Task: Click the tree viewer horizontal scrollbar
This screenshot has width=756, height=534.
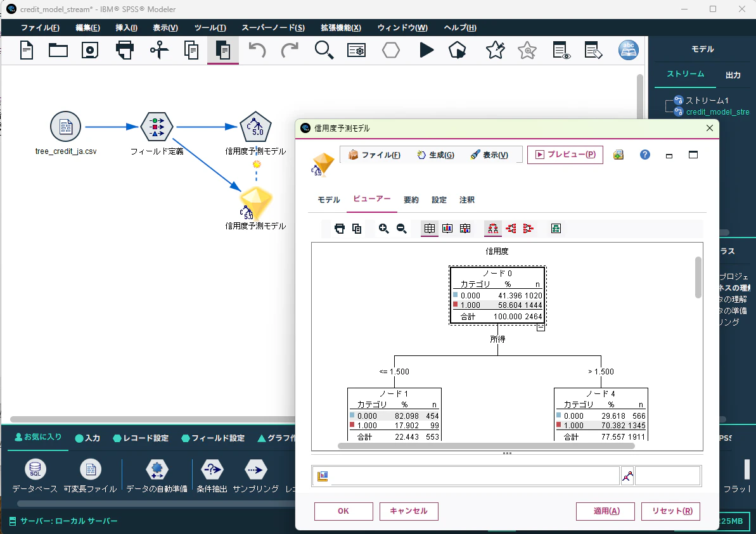Action: (486, 446)
